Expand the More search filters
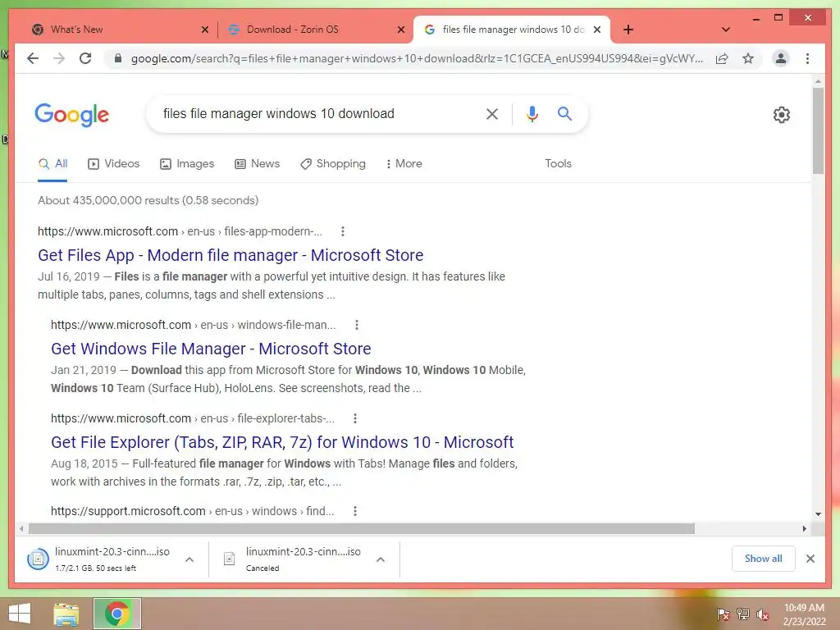The height and width of the screenshot is (630, 840). click(404, 163)
